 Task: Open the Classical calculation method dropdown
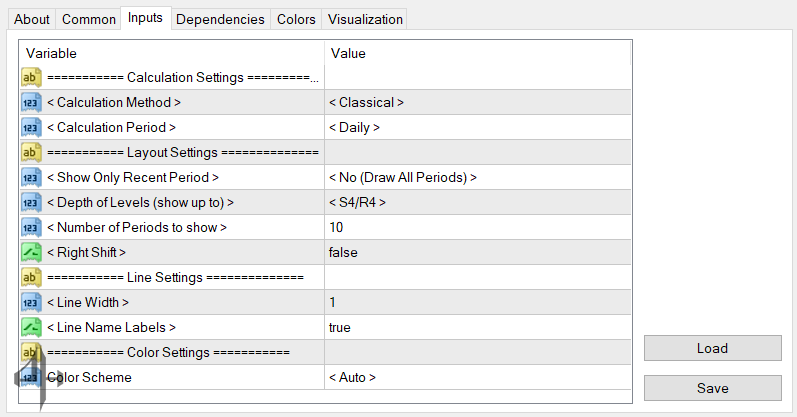pyautogui.click(x=477, y=102)
